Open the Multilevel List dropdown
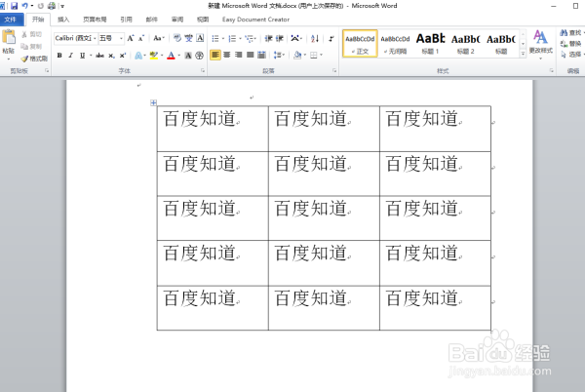This screenshot has height=392, width=585. (x=251, y=39)
